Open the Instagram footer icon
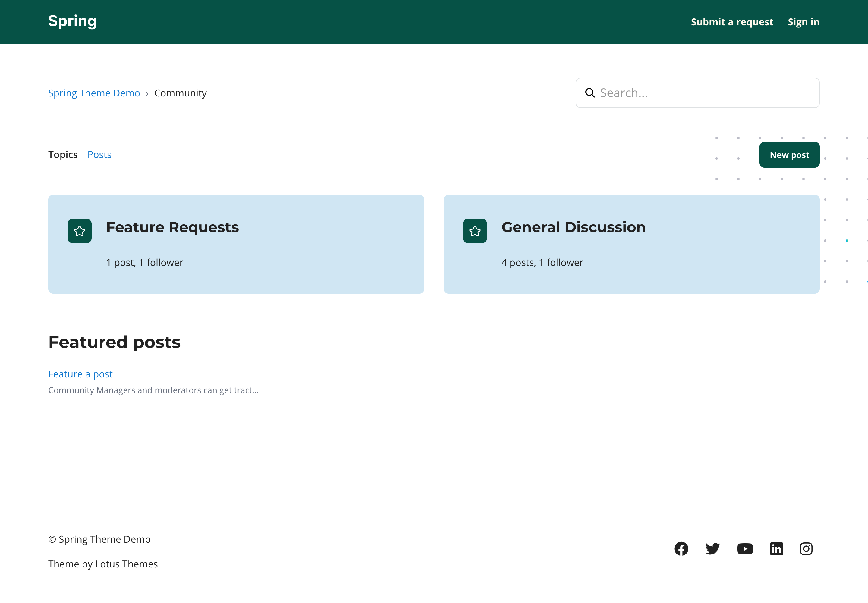868x603 pixels. tap(806, 549)
